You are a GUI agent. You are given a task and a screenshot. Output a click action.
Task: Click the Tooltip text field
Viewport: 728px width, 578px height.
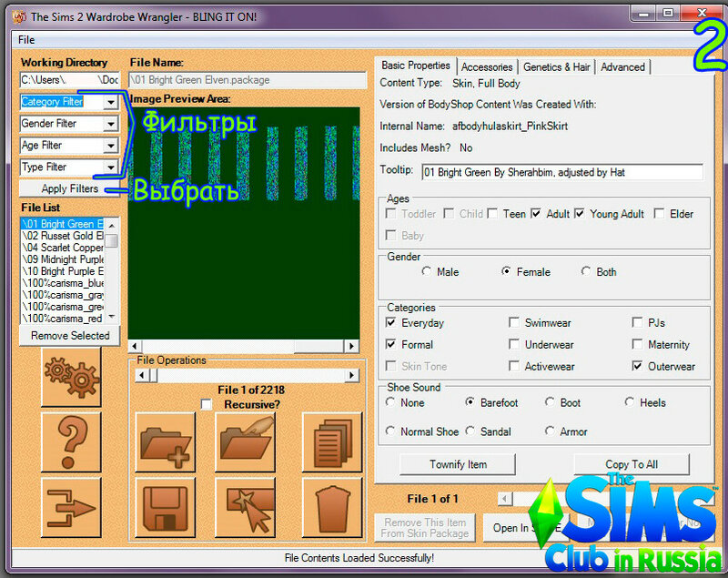click(x=562, y=172)
